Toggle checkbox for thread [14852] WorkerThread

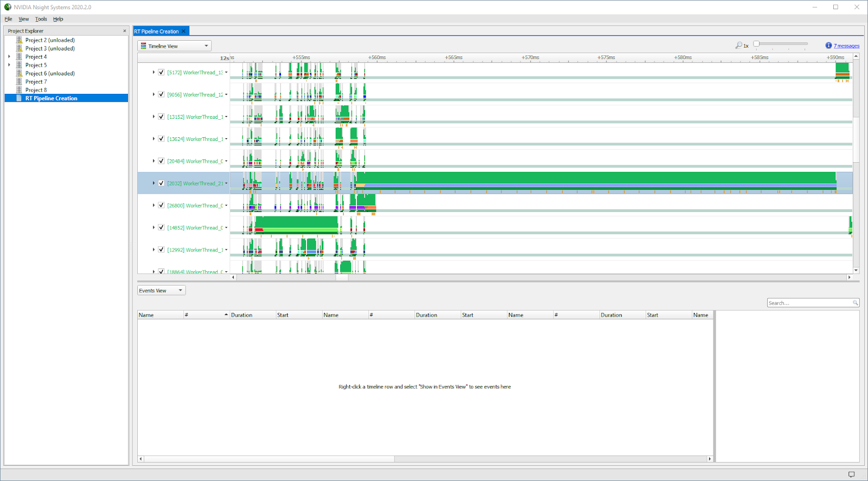[x=161, y=228]
